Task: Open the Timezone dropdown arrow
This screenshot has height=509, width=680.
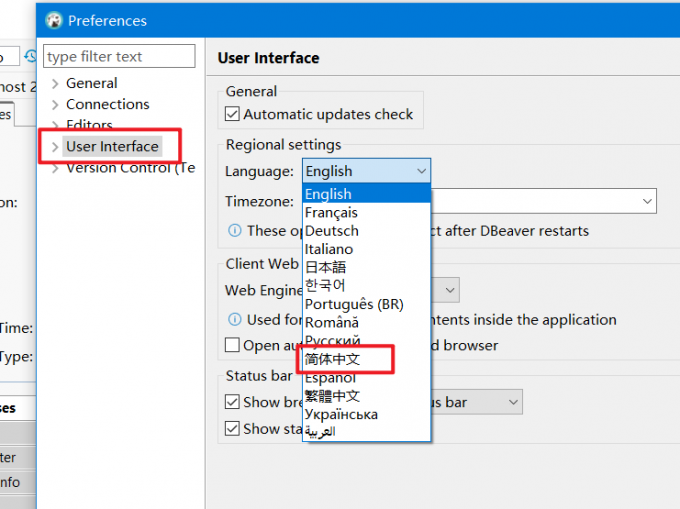Action: pos(645,202)
